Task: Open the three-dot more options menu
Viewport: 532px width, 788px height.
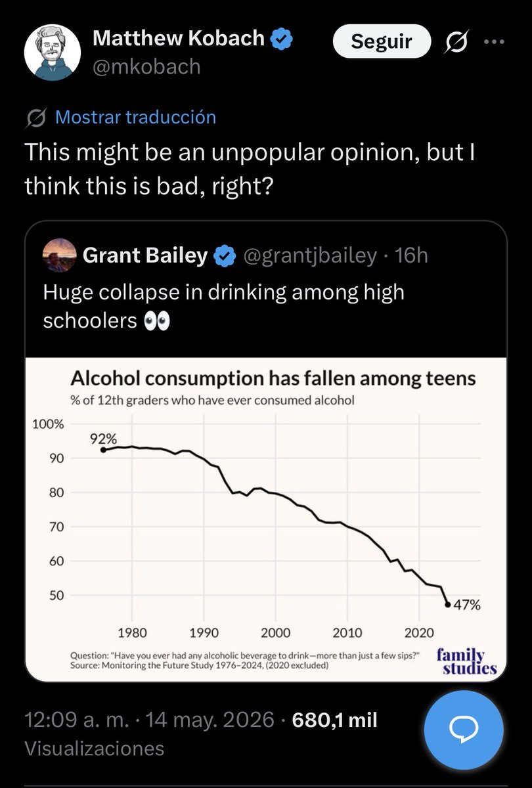Action: [495, 41]
